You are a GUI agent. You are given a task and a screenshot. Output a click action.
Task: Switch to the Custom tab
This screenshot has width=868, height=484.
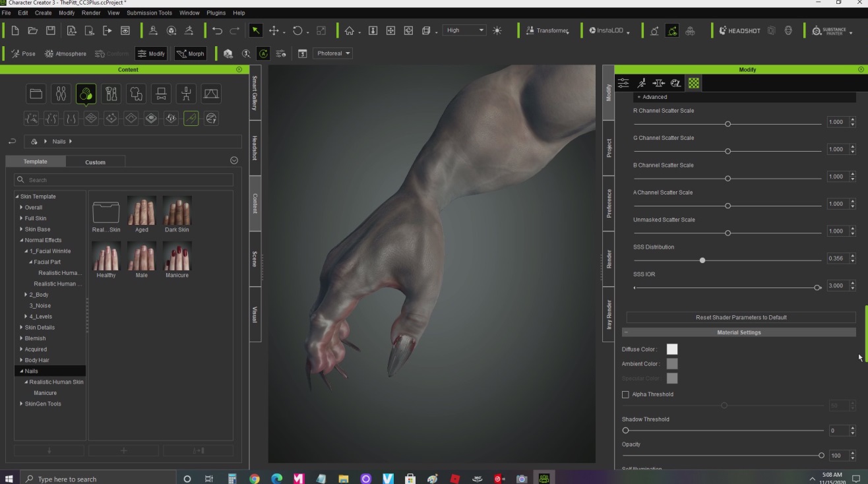click(95, 162)
